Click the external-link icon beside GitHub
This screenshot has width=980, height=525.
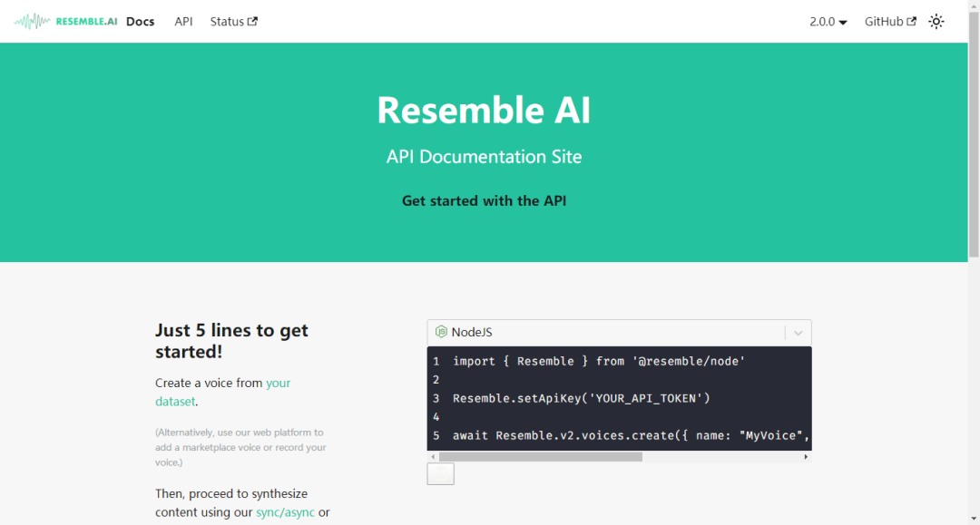[912, 21]
